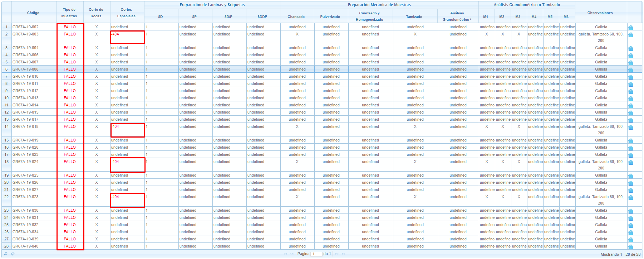Click the blue action icon for GR67A-19-040
This screenshot has height=259, width=644.
[x=631, y=247]
